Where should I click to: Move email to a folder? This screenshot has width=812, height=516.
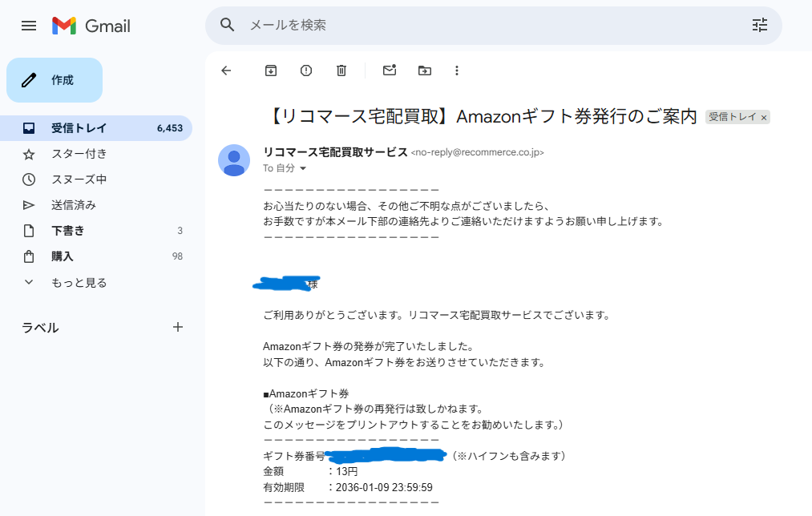425,71
